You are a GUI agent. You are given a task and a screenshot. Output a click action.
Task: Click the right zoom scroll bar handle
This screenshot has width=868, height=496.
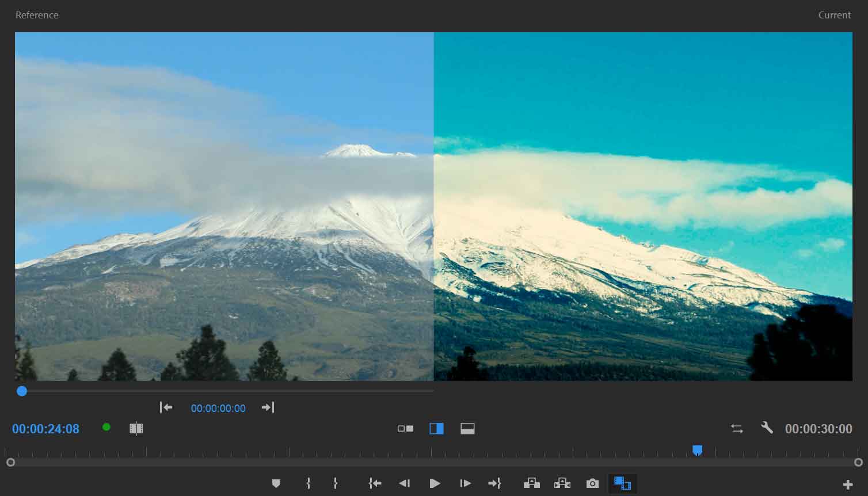point(858,462)
